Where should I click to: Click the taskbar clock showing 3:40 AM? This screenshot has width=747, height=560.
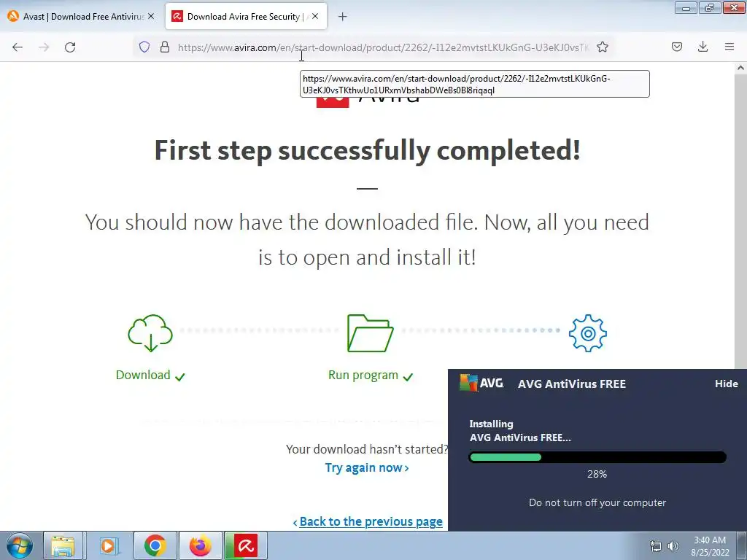(x=710, y=546)
